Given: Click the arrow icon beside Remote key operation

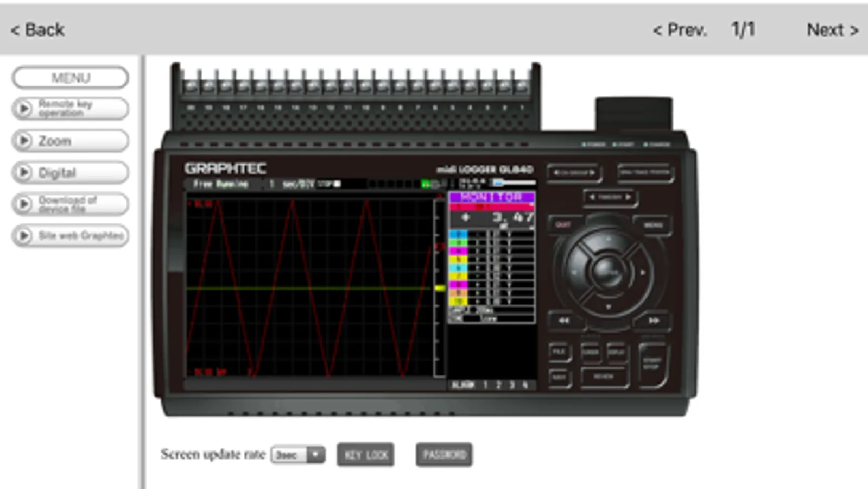Looking at the screenshot, I should click(x=23, y=109).
